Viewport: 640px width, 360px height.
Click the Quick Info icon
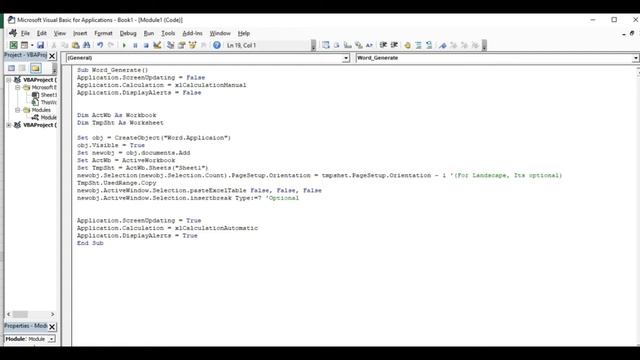pyautogui.click(x=347, y=45)
